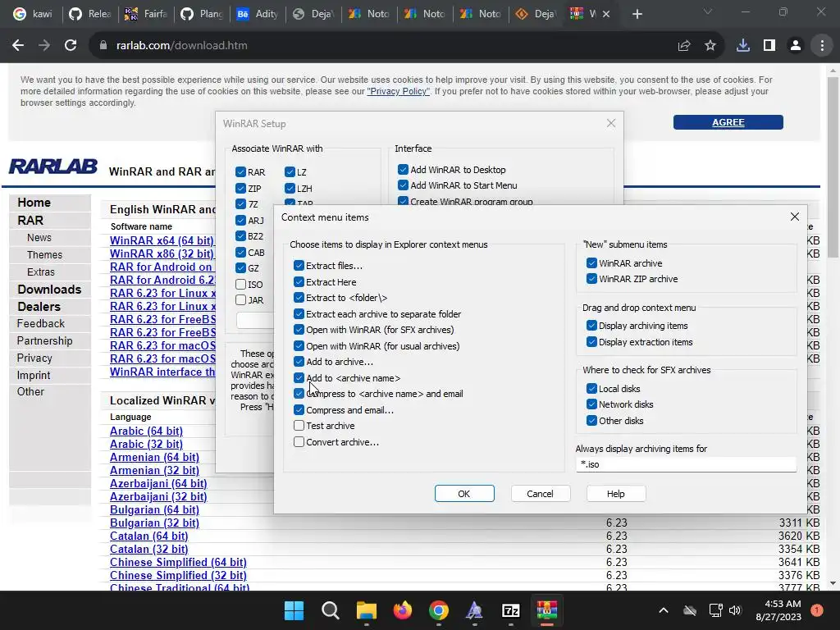Screen dimensions: 840x630
Task: Uncheck WinRAR ZIP archive submenu item
Action: (591, 279)
